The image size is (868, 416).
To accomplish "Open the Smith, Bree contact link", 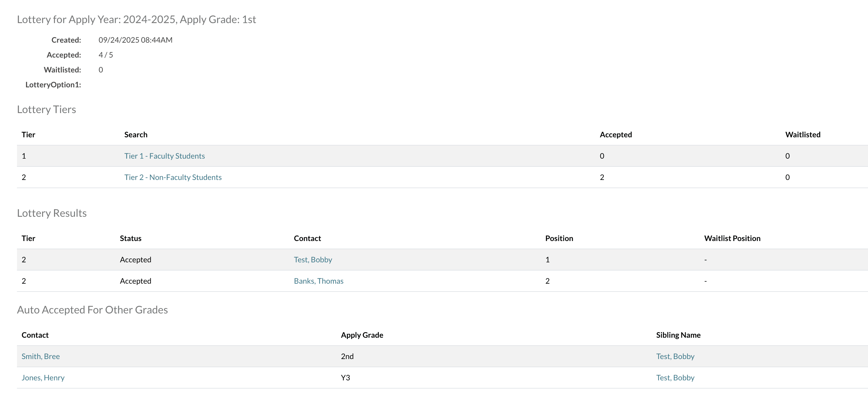I will click(x=40, y=356).
